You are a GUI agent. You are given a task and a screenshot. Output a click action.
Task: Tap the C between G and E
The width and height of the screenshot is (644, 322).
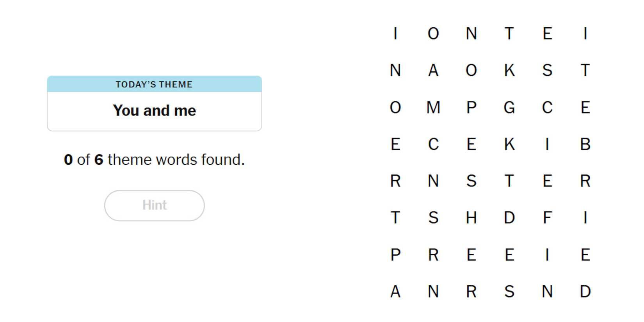point(547,107)
